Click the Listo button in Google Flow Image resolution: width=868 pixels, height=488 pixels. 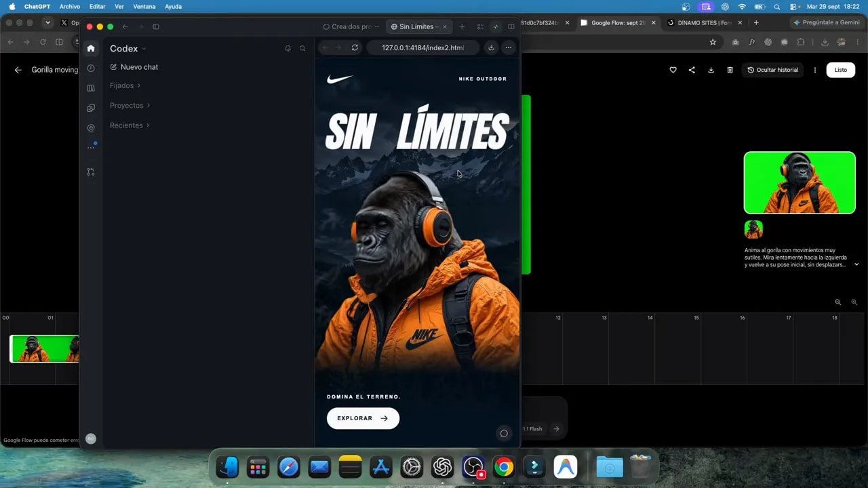click(x=841, y=70)
